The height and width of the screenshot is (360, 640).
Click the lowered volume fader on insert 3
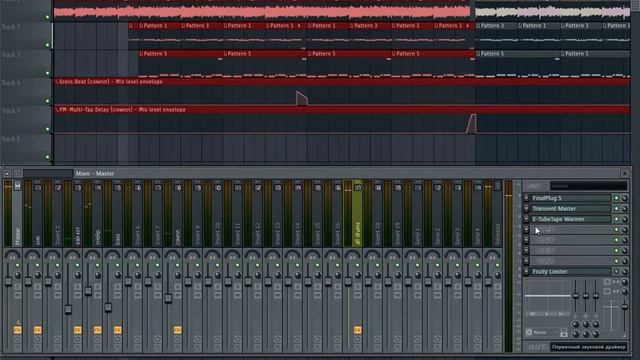point(68,309)
